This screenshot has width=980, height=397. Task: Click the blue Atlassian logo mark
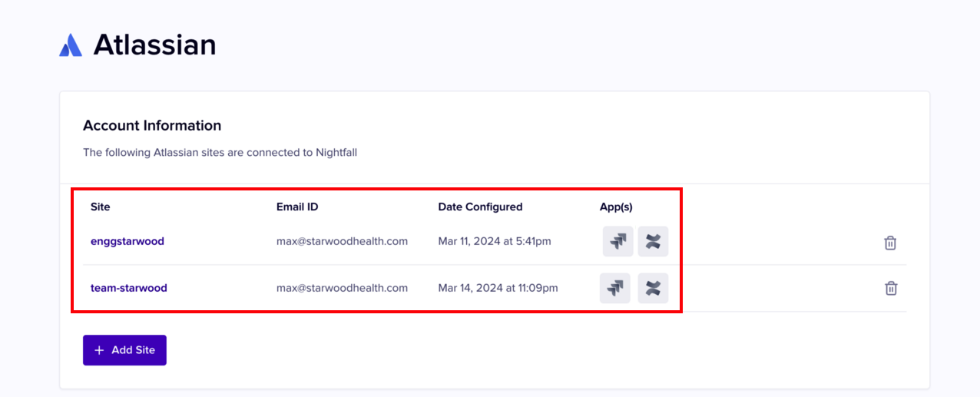[x=71, y=45]
